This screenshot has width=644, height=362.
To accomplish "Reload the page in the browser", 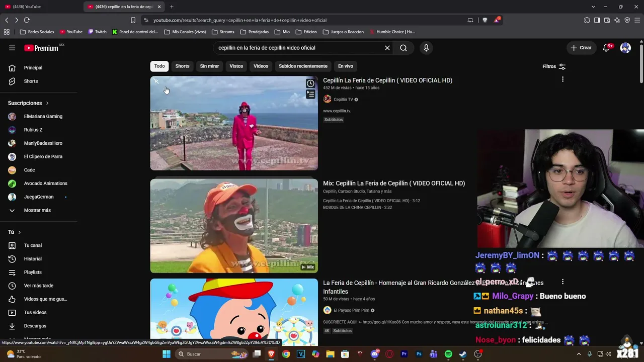I will coord(27,20).
